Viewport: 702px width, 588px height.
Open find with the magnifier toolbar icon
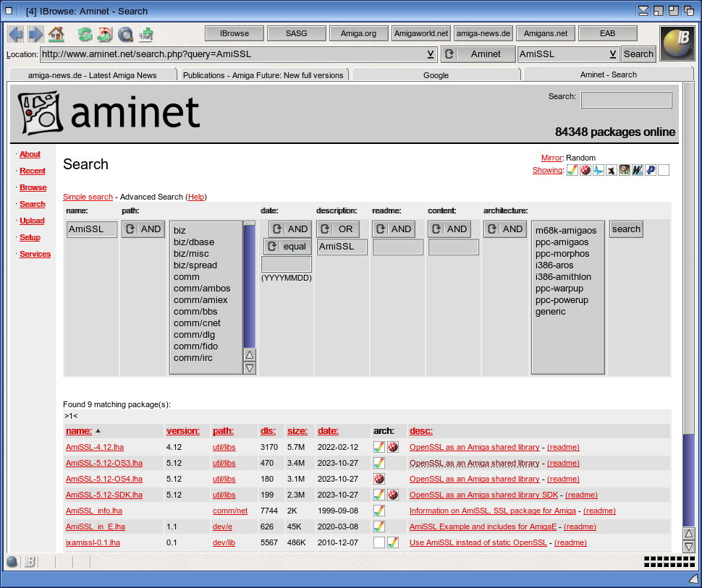tap(125, 34)
